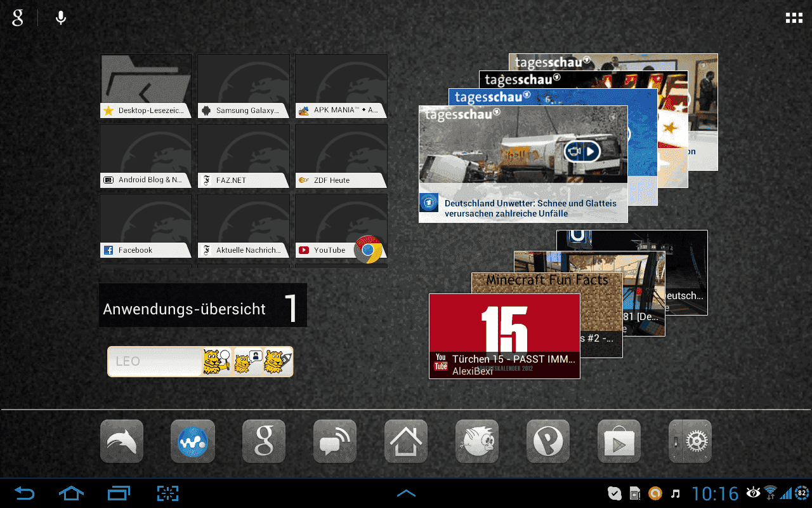Launch the Google app in the dock
812x508 pixels.
[264, 441]
